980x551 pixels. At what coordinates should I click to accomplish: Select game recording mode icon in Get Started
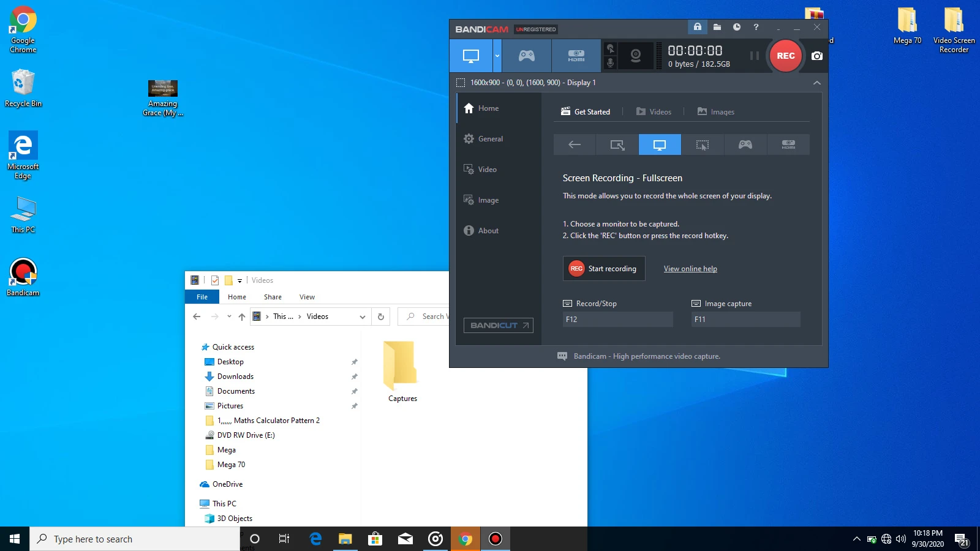click(x=745, y=144)
